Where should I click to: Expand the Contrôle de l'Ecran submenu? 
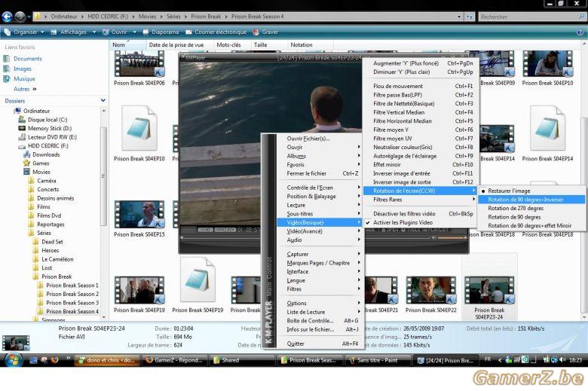[319, 188]
